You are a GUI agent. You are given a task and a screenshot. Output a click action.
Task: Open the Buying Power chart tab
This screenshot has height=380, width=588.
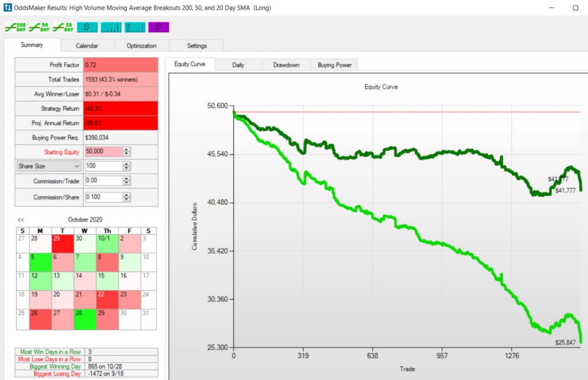coord(335,65)
